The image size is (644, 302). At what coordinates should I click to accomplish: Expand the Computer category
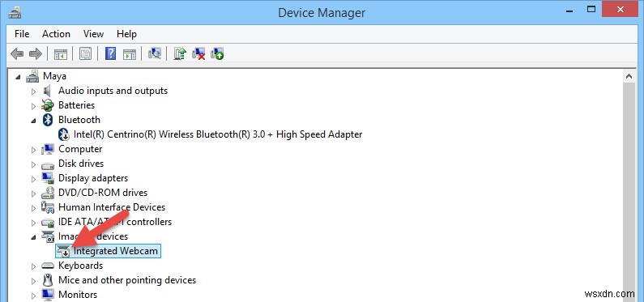pyautogui.click(x=33, y=150)
